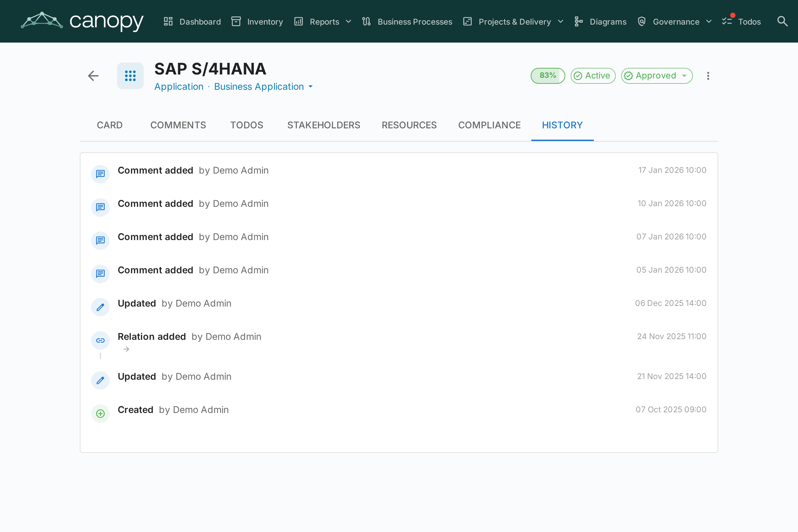This screenshot has width=798, height=532.
Task: Open the Todos page label
Action: (749, 22)
